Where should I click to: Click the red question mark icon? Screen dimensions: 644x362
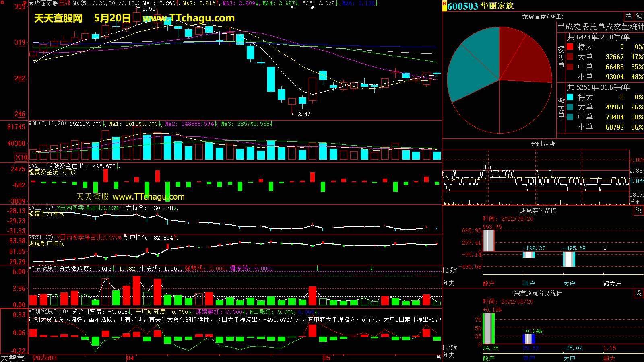pos(25,3)
